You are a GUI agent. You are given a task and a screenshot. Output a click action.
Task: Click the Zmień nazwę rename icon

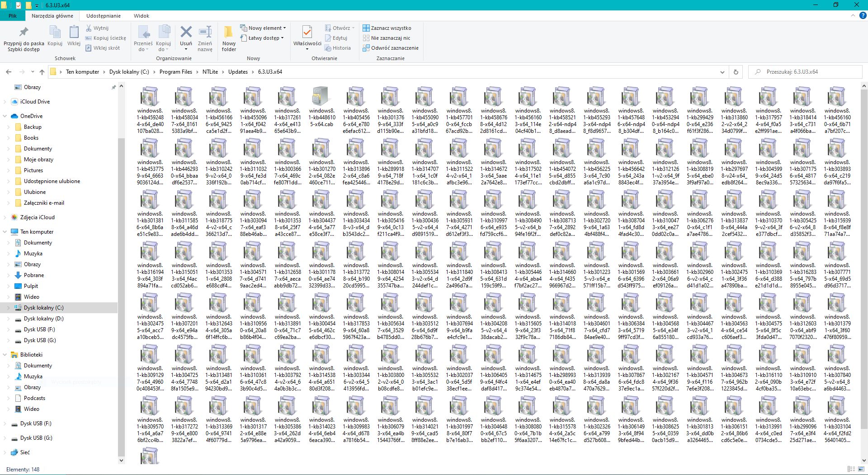(x=205, y=32)
